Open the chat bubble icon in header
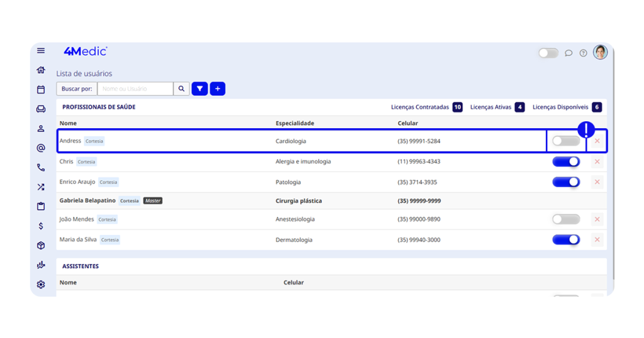644x338 pixels. pos(569,53)
